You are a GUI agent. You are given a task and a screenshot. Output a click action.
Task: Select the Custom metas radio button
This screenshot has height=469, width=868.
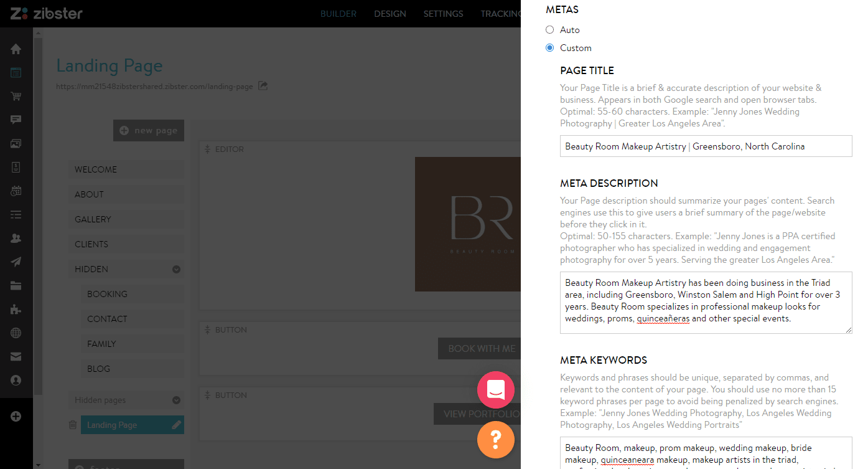pyautogui.click(x=549, y=47)
